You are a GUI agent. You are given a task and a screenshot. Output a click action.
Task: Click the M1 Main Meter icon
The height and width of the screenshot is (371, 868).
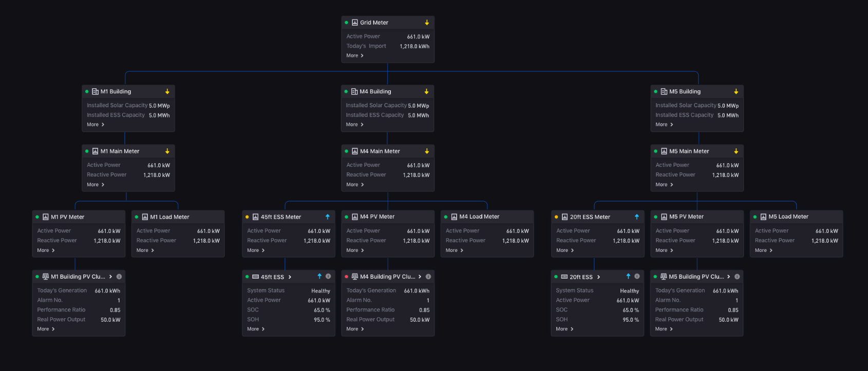pos(95,151)
